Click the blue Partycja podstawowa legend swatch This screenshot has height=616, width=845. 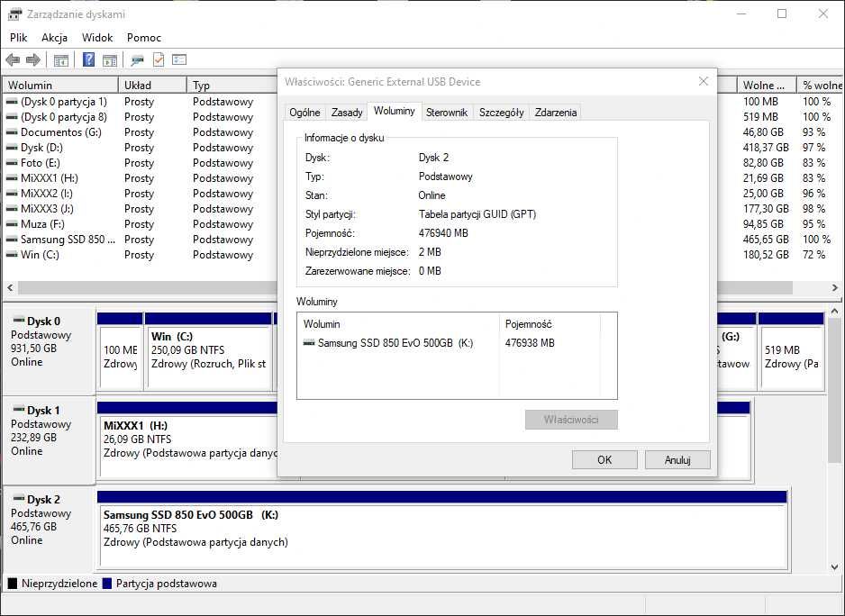click(x=106, y=583)
